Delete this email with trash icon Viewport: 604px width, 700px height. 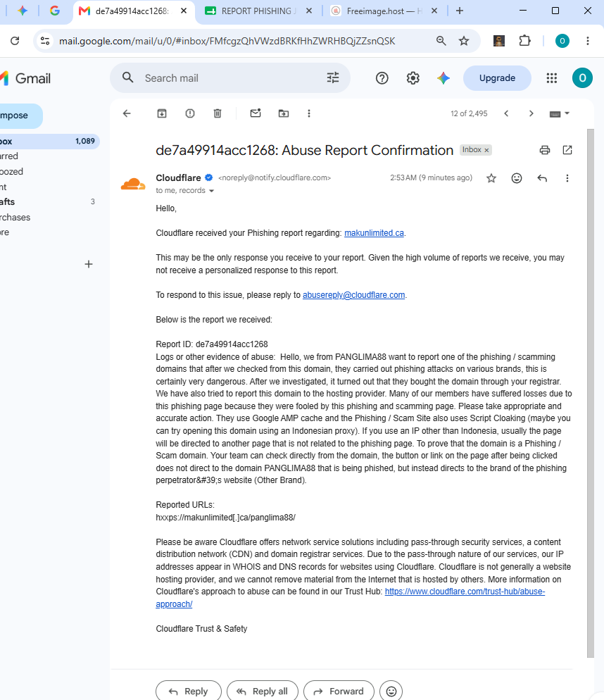[218, 113]
